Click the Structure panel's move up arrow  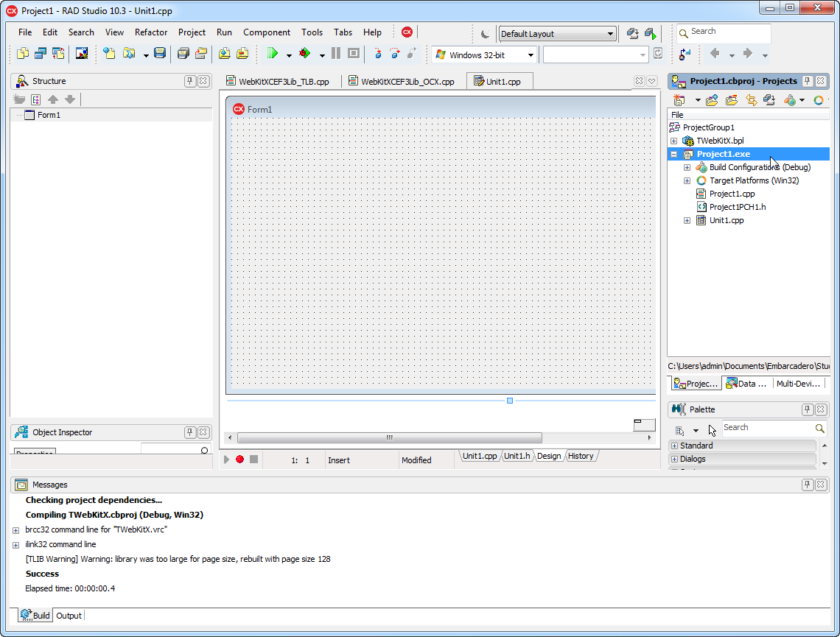53,99
